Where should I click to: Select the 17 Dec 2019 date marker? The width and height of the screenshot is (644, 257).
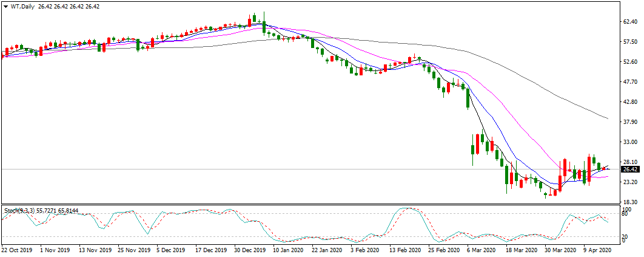pos(210,249)
